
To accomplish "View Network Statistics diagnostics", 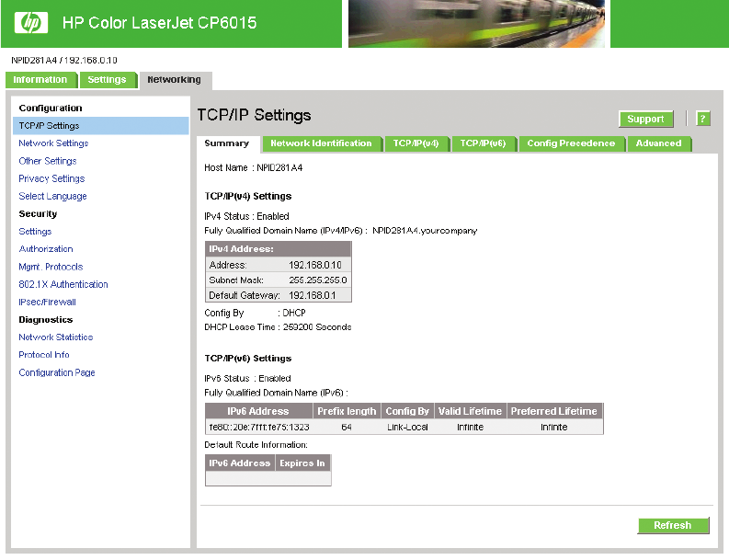I will 56,337.
